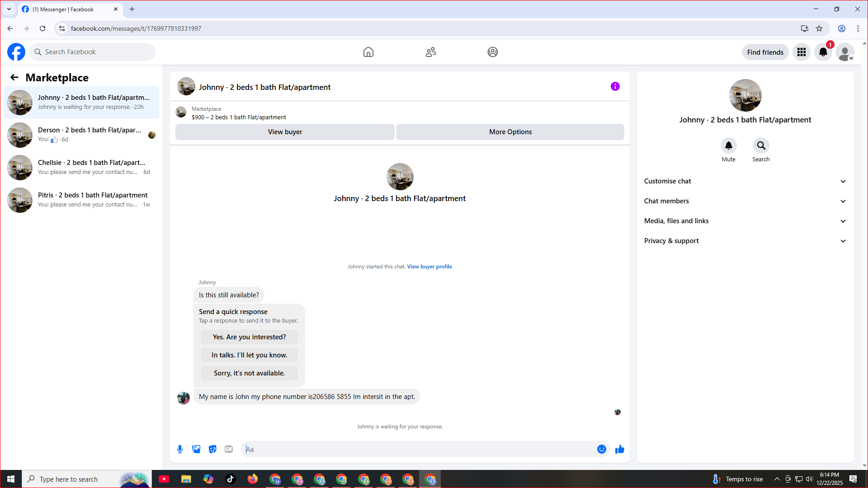Mute the Johnny conversation
Viewport: 868px width, 488px height.
(728, 146)
